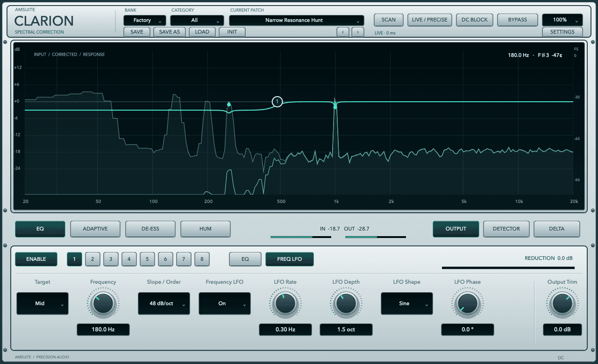Click the 0.30 Hz LFO rate field
The height and width of the screenshot is (364, 598).
(x=285, y=329)
